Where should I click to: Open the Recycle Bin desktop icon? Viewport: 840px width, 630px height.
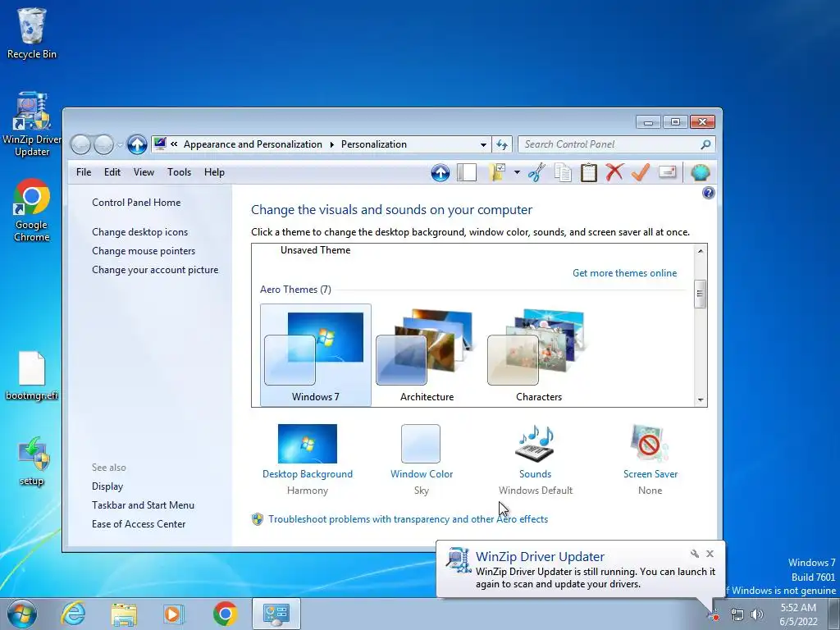(x=32, y=33)
